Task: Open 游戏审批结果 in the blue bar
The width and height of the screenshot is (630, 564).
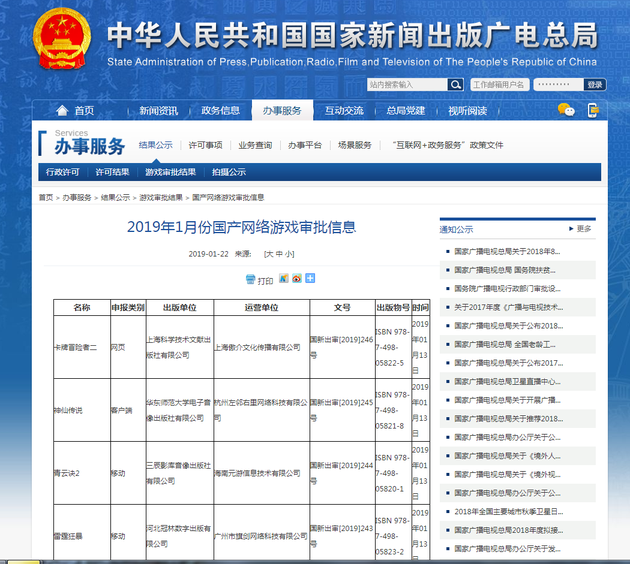Action: click(171, 172)
